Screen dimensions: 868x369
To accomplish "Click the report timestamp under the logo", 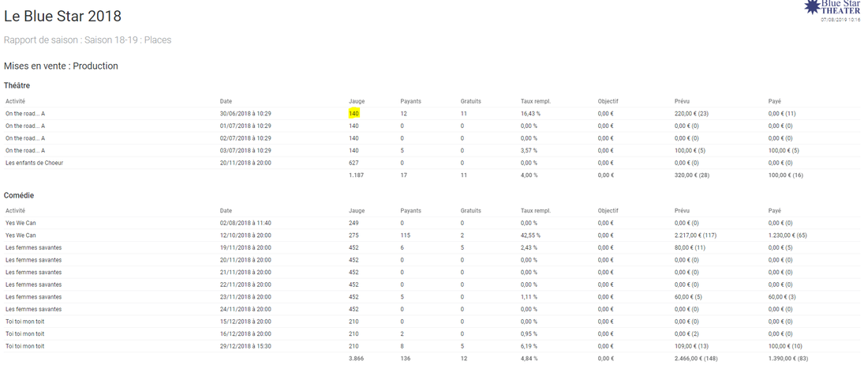I will click(x=840, y=20).
